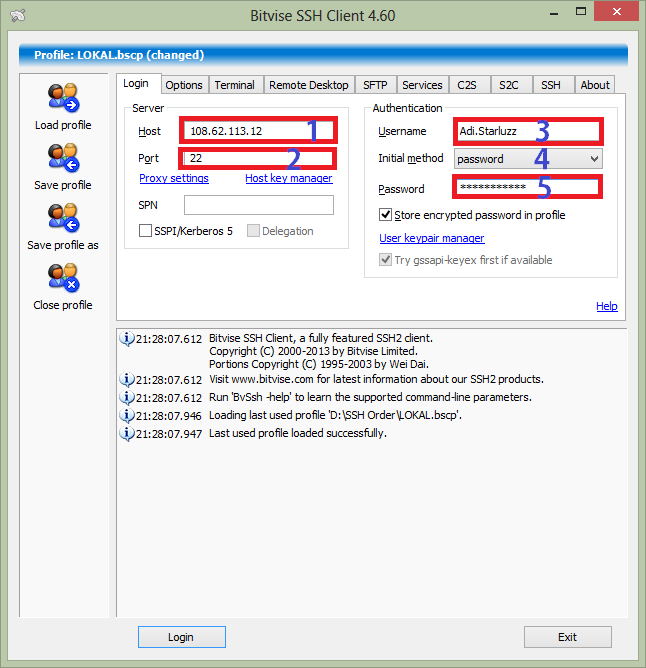Click the 'Last used profile loaded successfully.' log line
Screen dimensions: 646x668
click(x=298, y=433)
